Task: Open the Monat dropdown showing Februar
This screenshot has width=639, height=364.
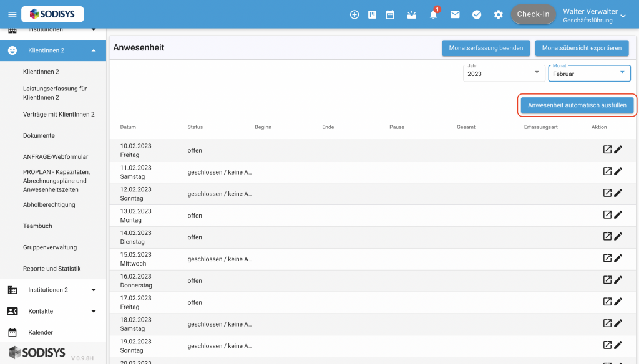Action: (589, 74)
